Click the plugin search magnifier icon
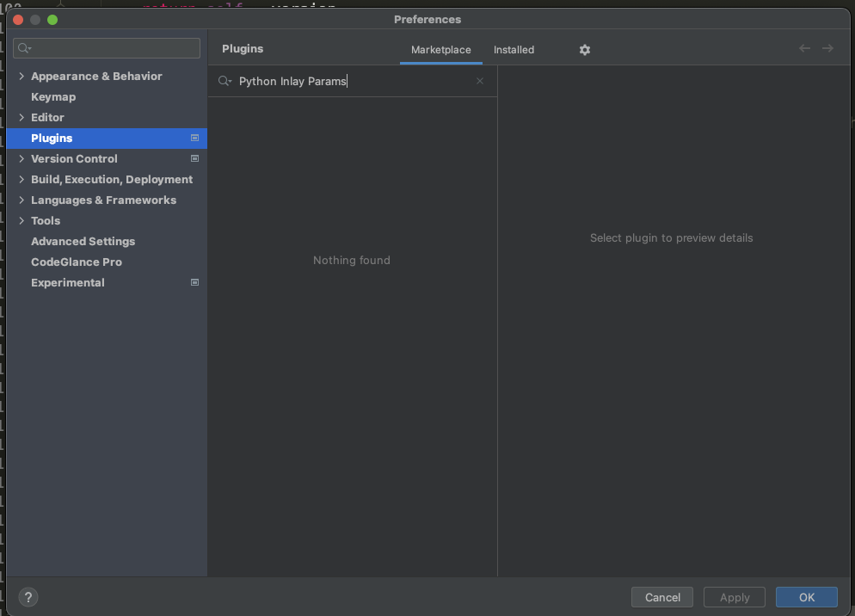Screen dimensions: 855x616 click(225, 81)
